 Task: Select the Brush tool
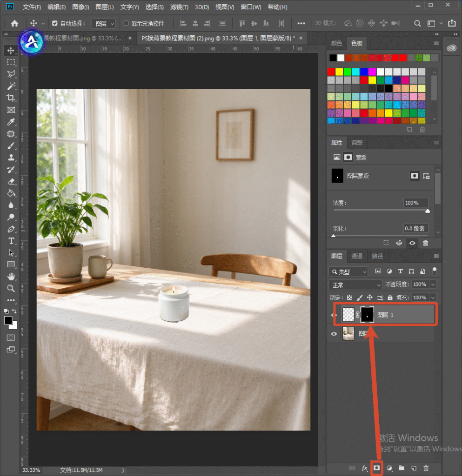tap(11, 145)
